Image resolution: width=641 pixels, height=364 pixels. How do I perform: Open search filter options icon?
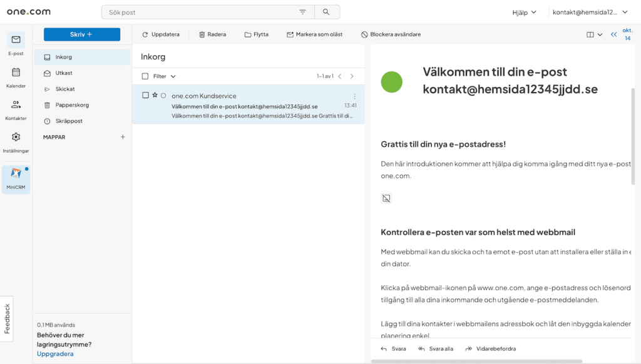pos(302,13)
